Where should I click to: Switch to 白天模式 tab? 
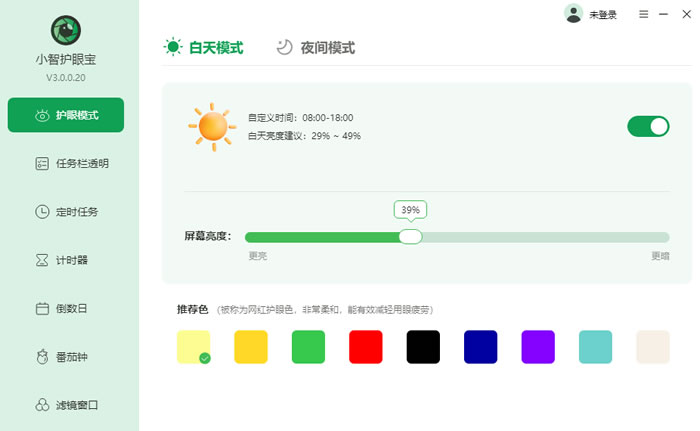tap(204, 47)
